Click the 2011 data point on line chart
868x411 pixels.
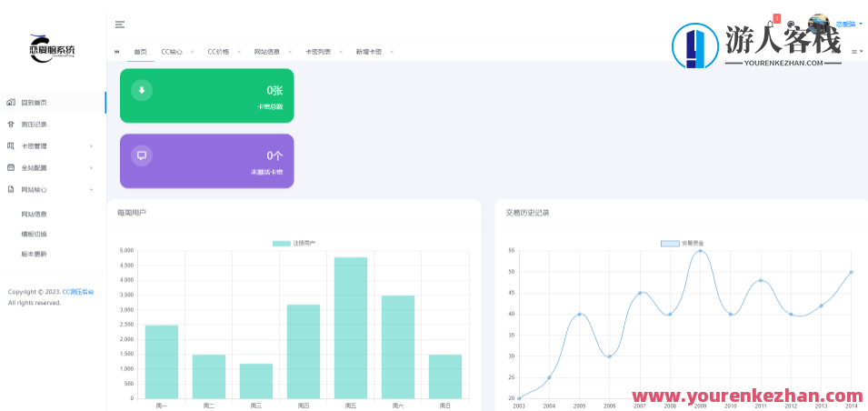(x=761, y=280)
